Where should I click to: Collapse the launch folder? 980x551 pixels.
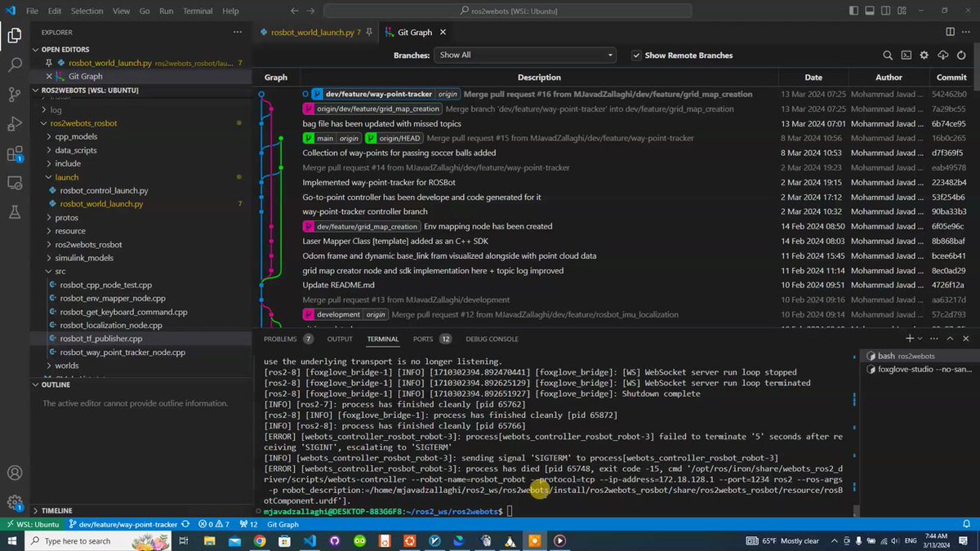pos(67,176)
